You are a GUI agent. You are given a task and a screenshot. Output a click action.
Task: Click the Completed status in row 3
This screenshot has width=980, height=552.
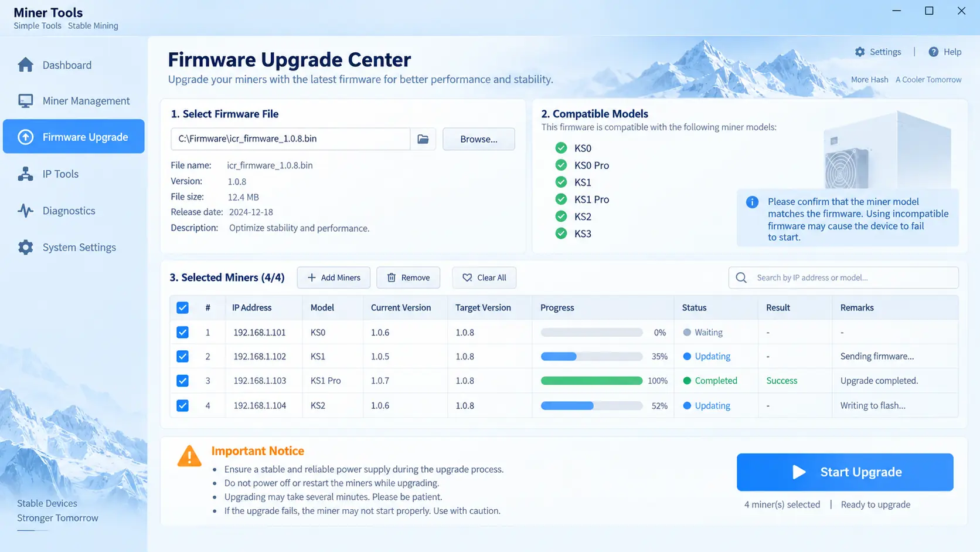pos(710,381)
